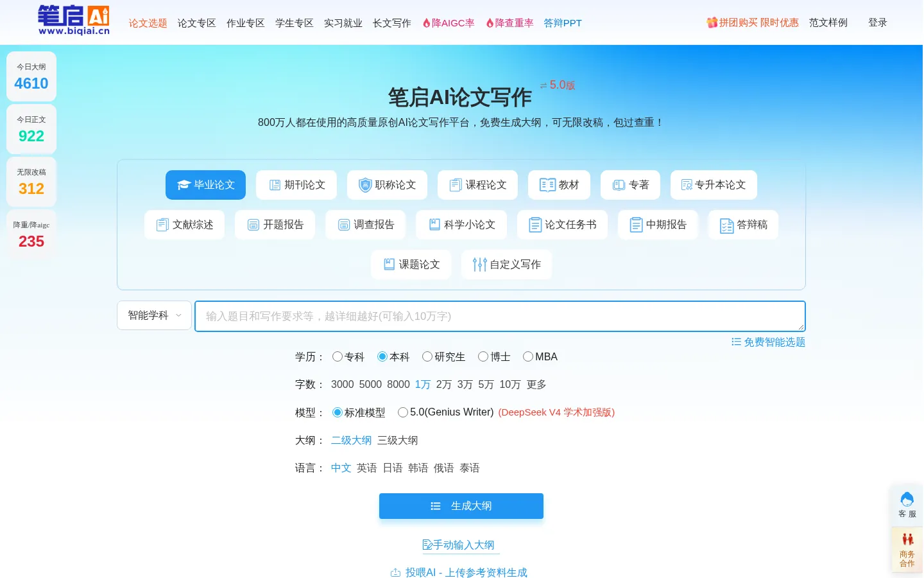Click the 笔启AI logo

coord(73,20)
